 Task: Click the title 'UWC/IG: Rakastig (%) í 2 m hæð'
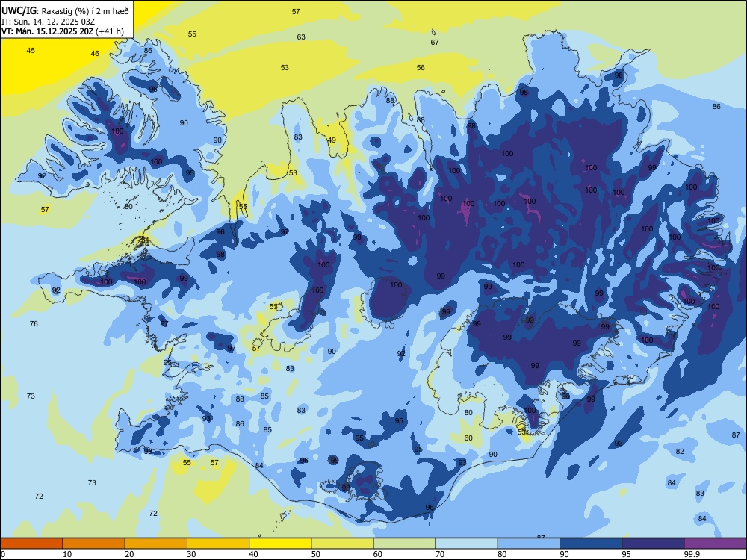point(65,10)
